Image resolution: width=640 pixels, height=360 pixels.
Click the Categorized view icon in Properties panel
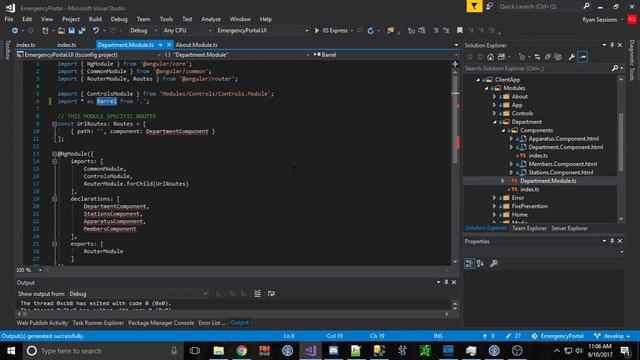[469, 263]
